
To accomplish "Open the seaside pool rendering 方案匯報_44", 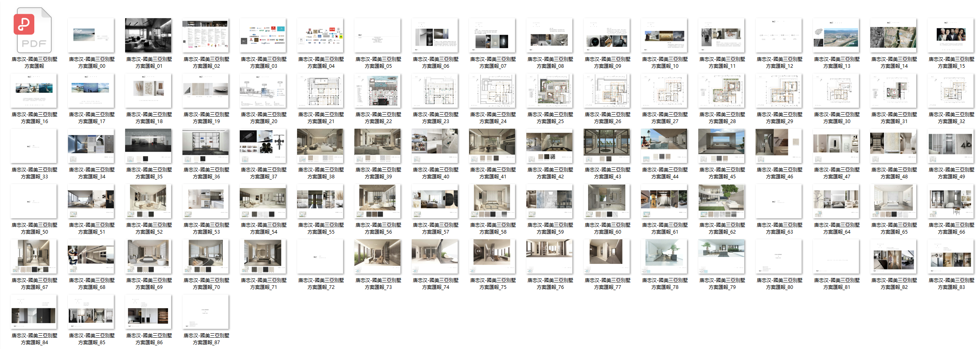I will (664, 146).
